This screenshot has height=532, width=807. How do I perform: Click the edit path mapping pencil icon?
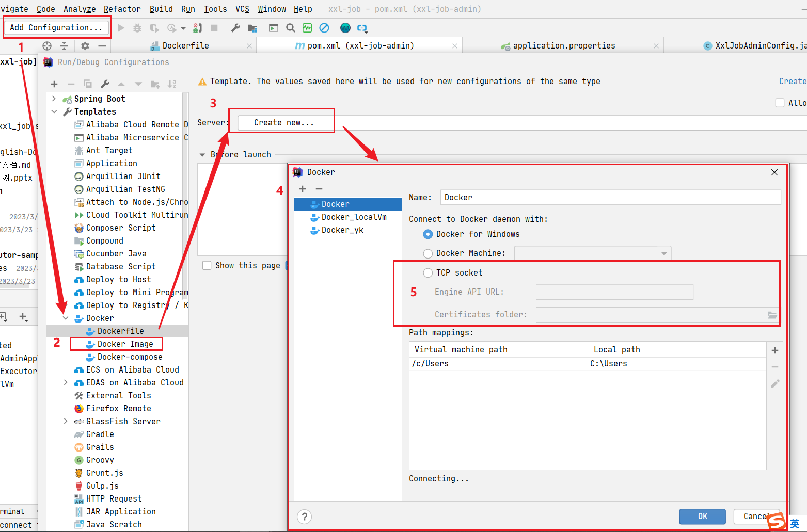coord(775,383)
